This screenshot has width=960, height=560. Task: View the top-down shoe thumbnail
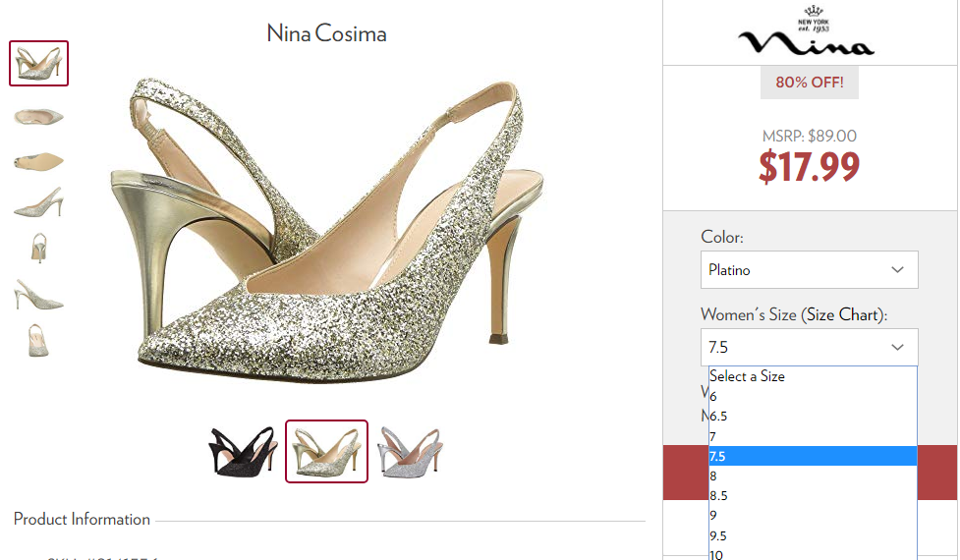tap(38, 116)
